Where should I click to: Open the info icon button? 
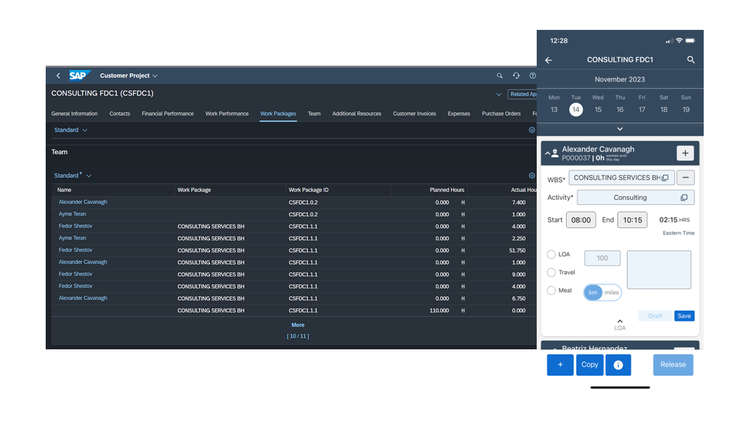(x=618, y=365)
